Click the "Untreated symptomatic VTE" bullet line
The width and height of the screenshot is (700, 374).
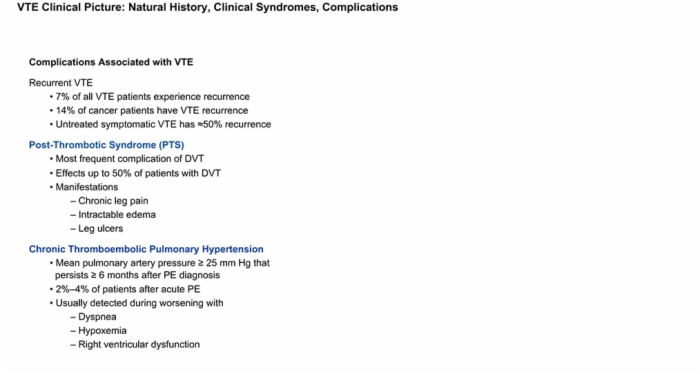tap(161, 125)
